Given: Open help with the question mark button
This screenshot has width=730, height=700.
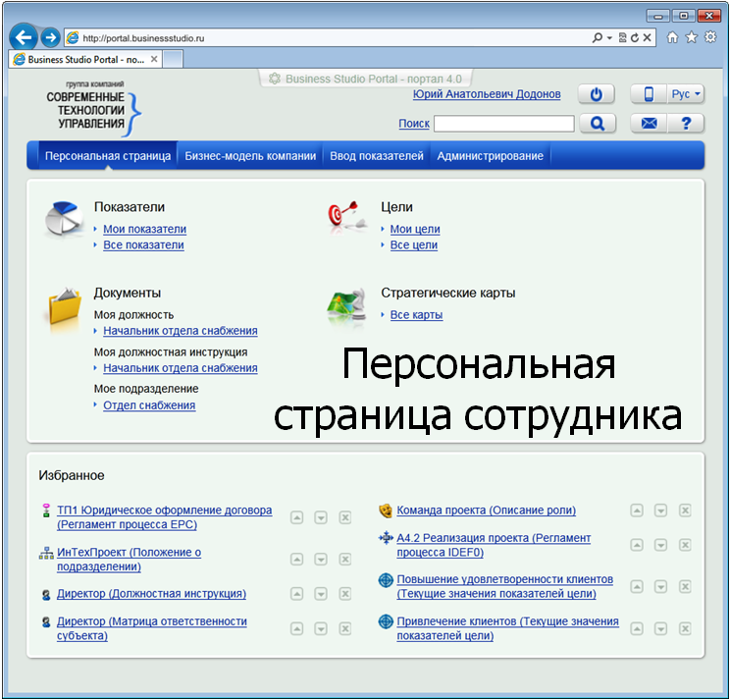Looking at the screenshot, I should coord(686,124).
